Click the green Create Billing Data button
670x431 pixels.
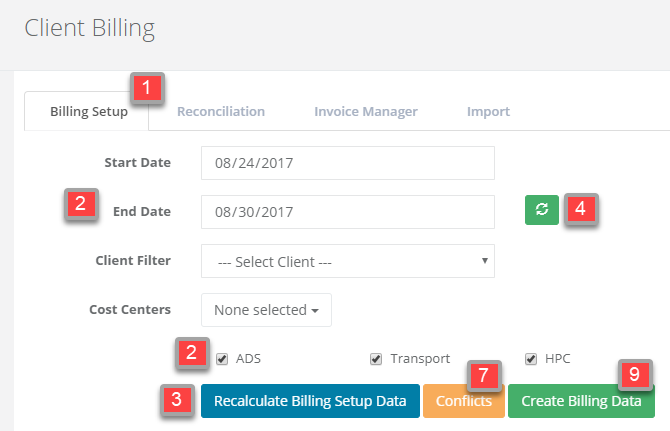[x=581, y=401]
